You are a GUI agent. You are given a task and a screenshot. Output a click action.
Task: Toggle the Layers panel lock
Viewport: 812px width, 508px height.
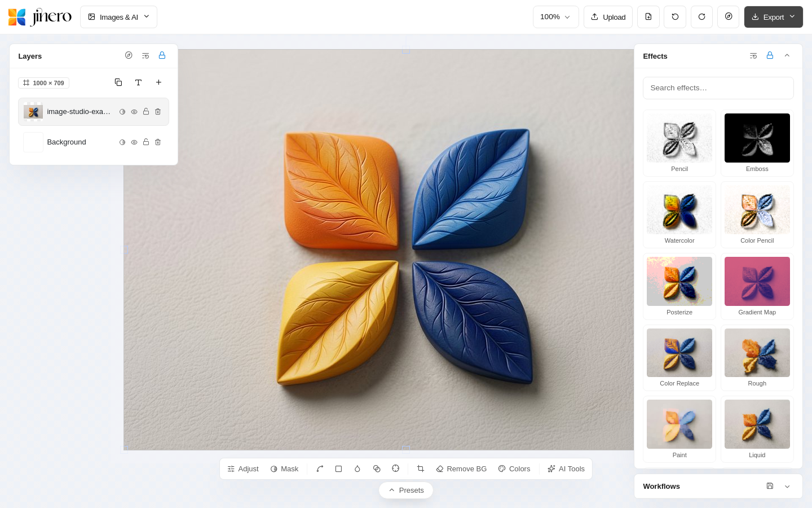[x=162, y=55]
